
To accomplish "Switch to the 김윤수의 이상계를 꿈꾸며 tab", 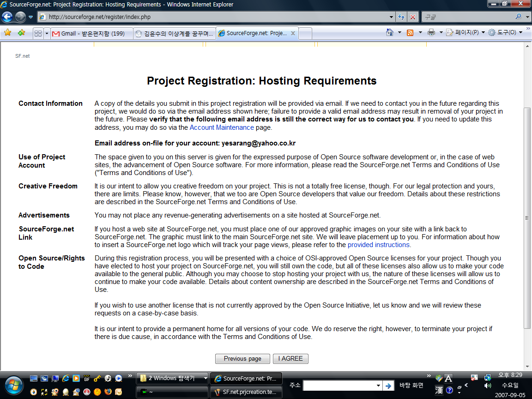I will (175, 33).
